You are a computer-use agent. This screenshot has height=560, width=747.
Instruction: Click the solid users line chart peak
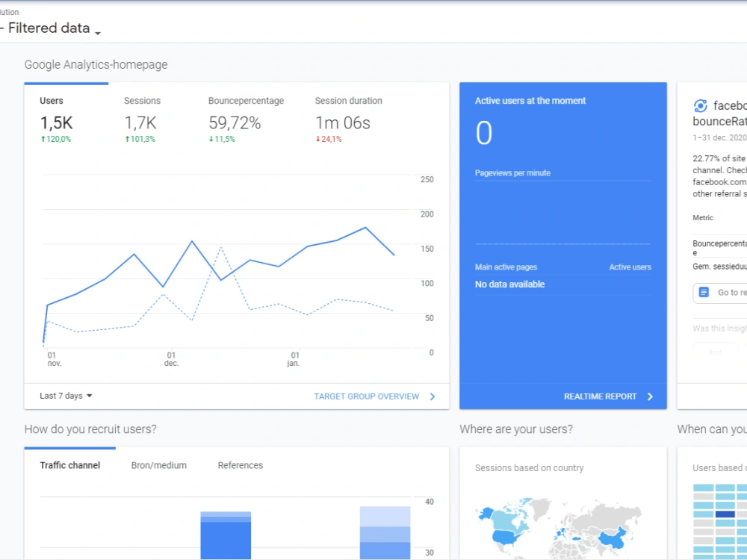365,228
